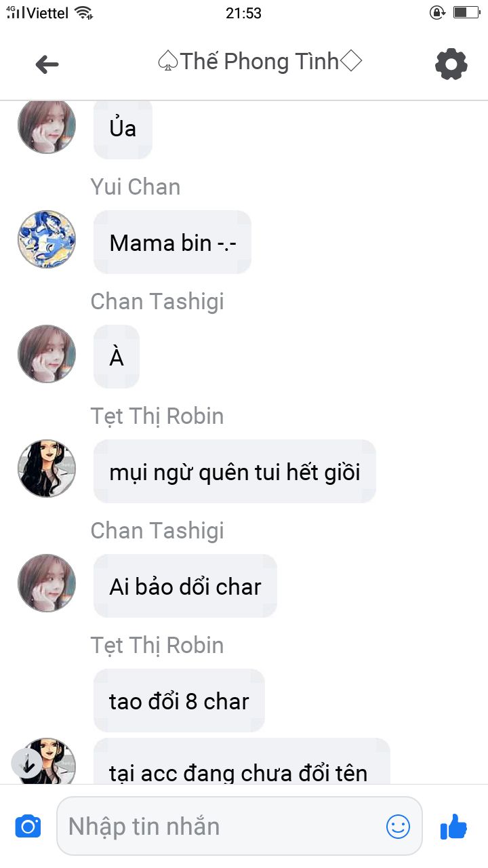Tap the "Ủa" message bubble
This screenshot has width=488, height=868.
click(123, 129)
